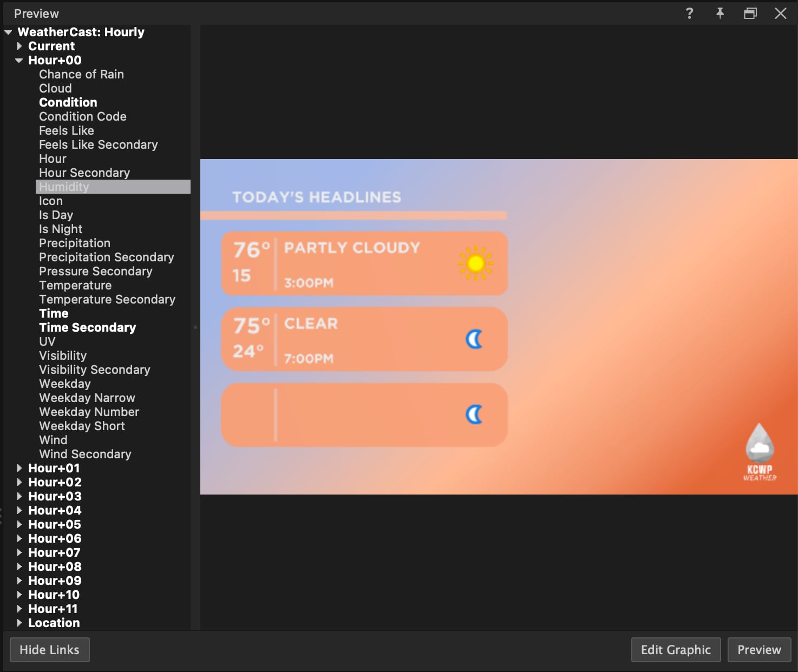Select the bold Time item
The height and width of the screenshot is (672, 798).
pos(54,314)
